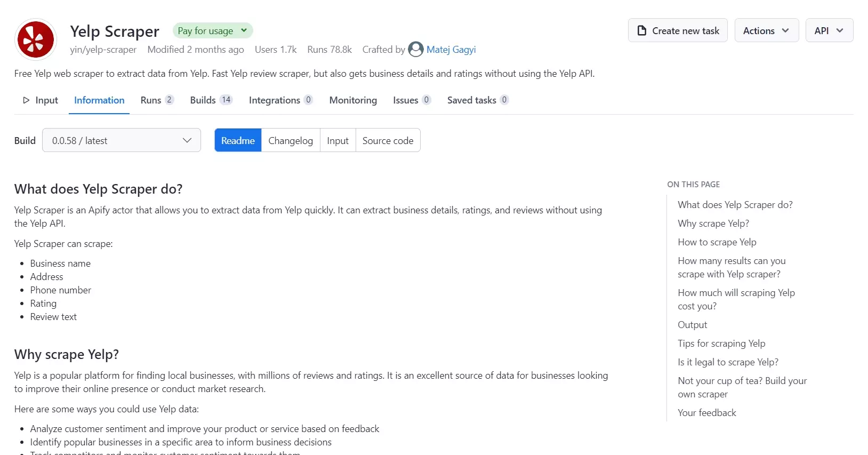Click the document icon in Create new task

(x=642, y=31)
